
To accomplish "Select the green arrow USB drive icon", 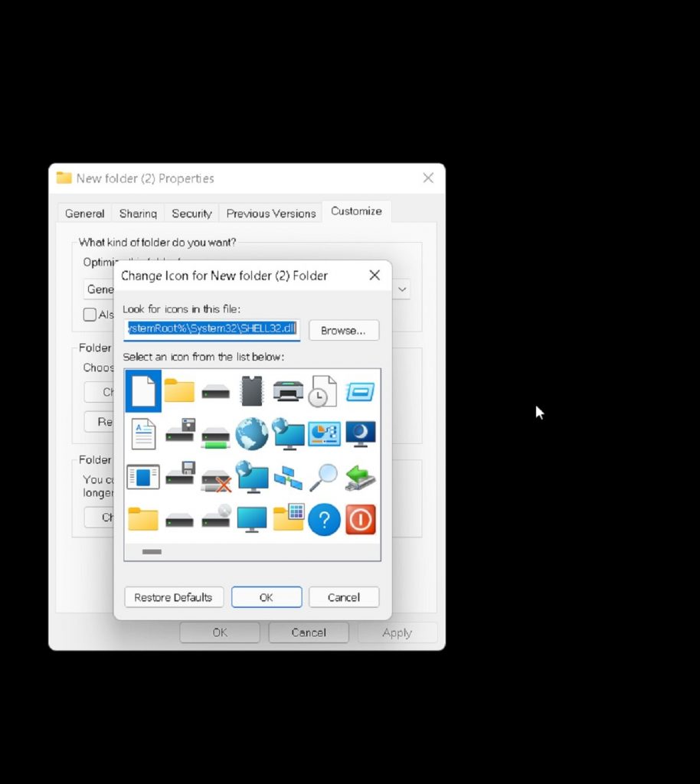I will [x=360, y=477].
